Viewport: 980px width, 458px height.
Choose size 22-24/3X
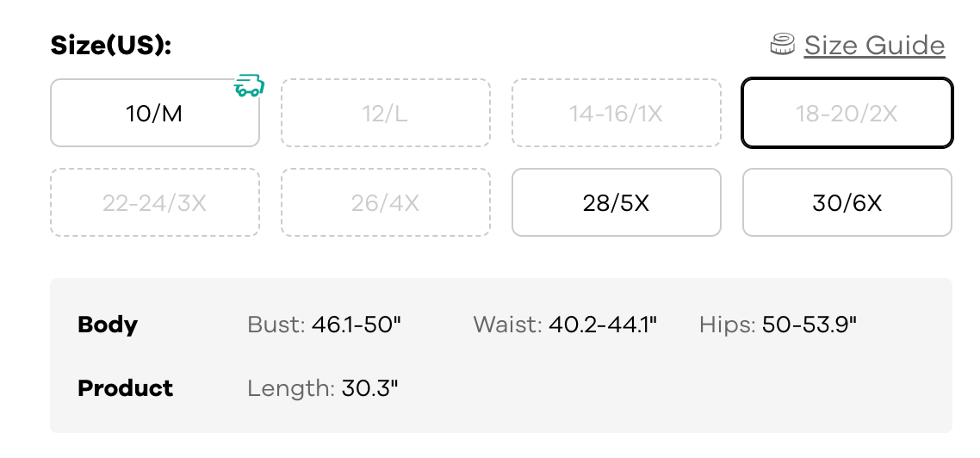(x=155, y=202)
